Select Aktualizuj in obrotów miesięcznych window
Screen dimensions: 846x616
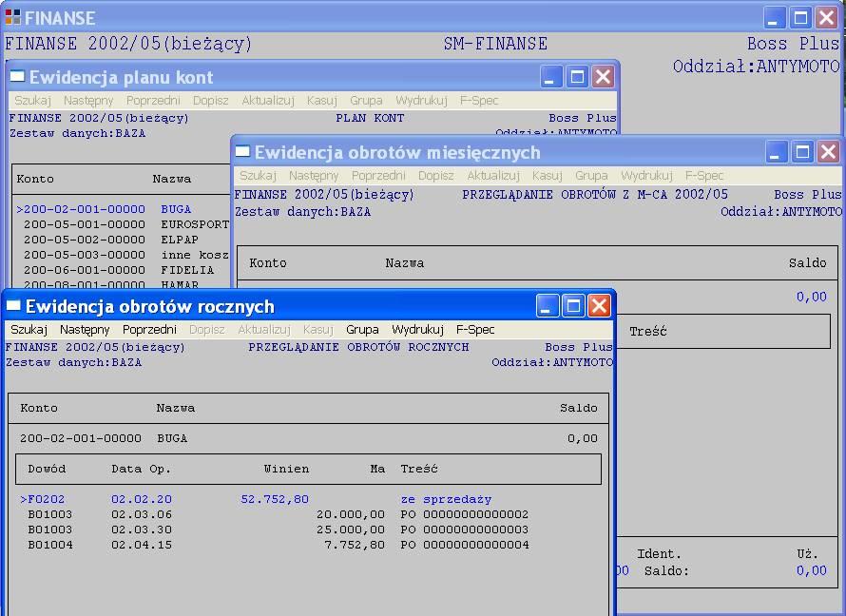click(493, 175)
